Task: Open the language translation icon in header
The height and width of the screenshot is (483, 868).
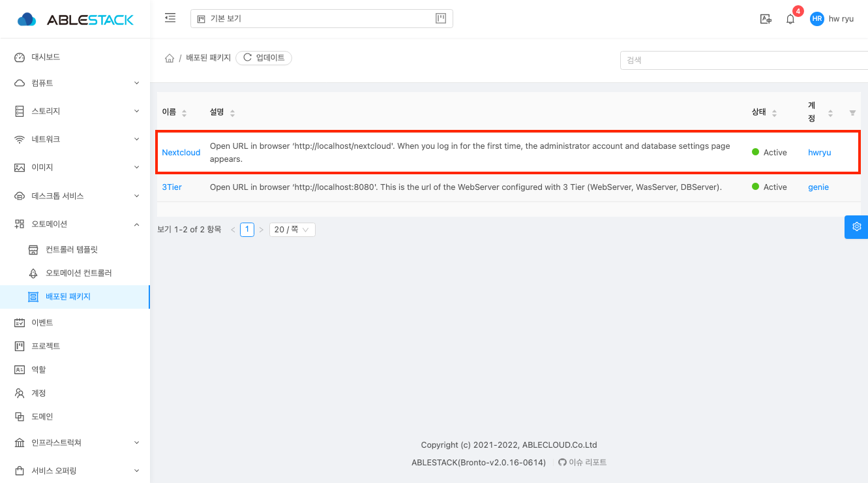Action: 766,19
